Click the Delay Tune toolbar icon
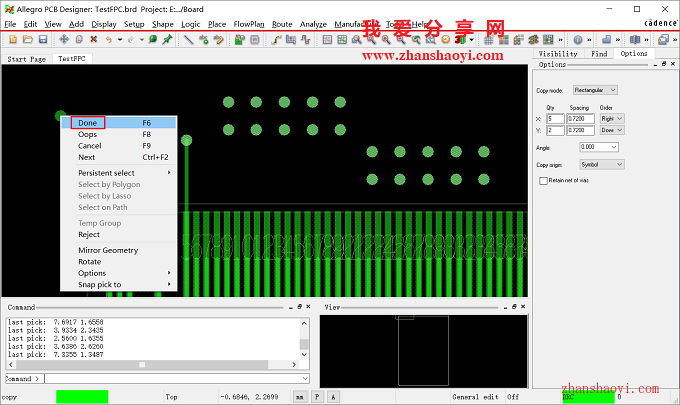The width and height of the screenshot is (680, 405). tap(306, 39)
